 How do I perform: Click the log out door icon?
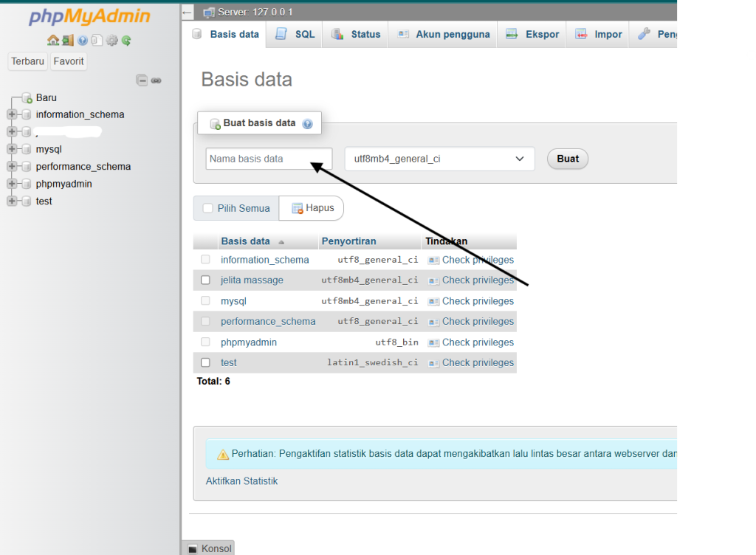tap(67, 41)
